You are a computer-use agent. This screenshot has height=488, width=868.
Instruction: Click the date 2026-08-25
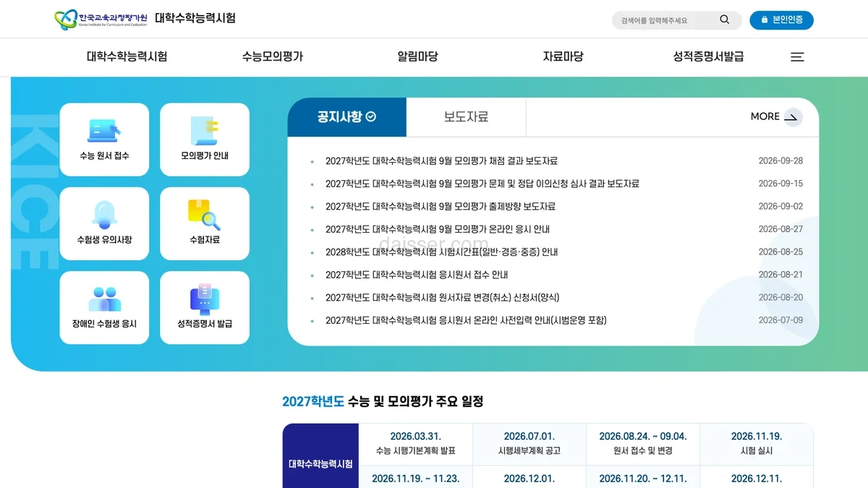coord(780,252)
